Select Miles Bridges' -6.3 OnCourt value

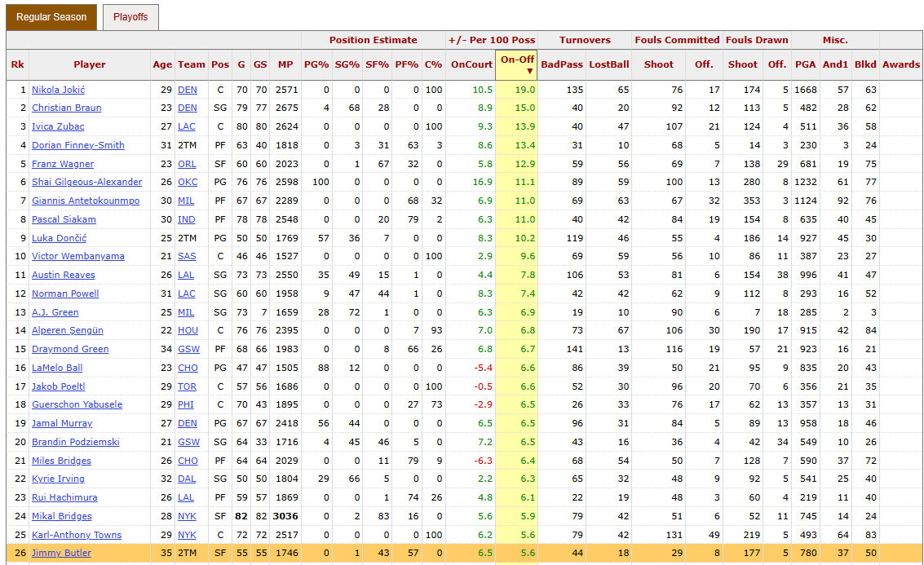click(484, 461)
